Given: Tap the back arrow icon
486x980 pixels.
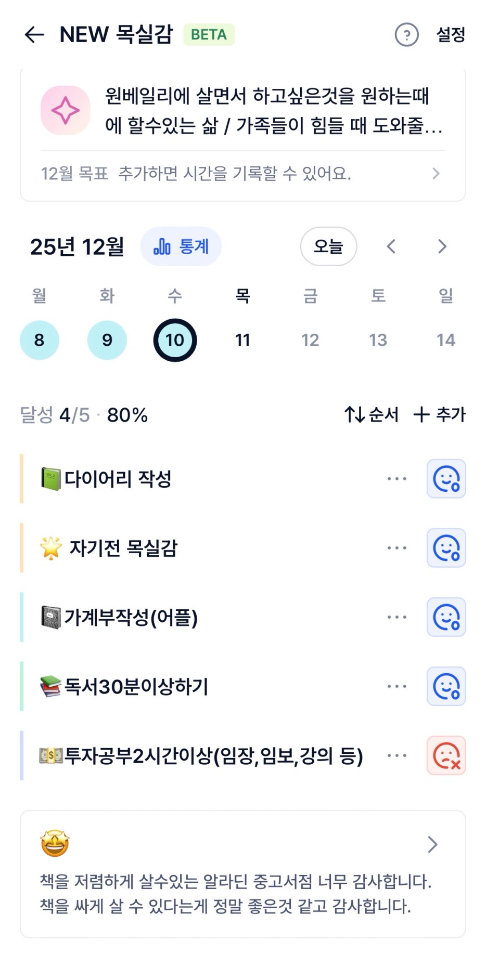Looking at the screenshot, I should pos(34,35).
